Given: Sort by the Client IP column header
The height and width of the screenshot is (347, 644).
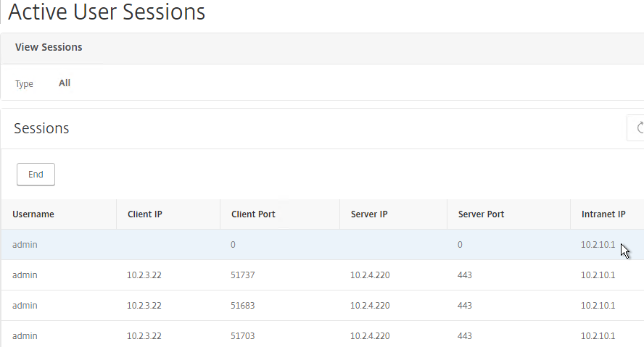Looking at the screenshot, I should tap(145, 214).
